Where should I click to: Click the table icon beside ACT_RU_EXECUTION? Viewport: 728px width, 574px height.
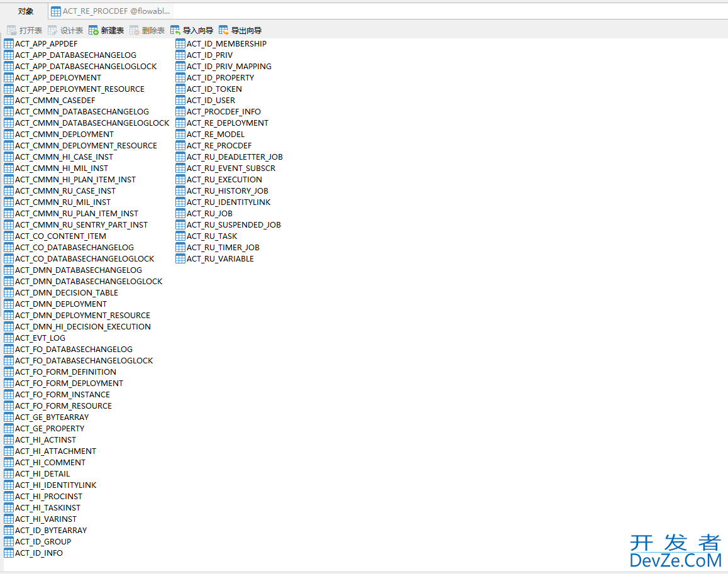(180, 179)
